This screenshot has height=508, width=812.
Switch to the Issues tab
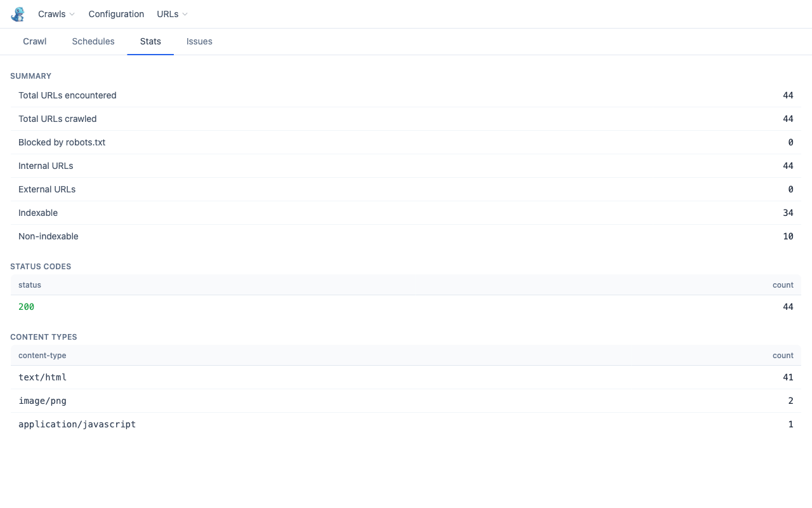[x=199, y=41]
